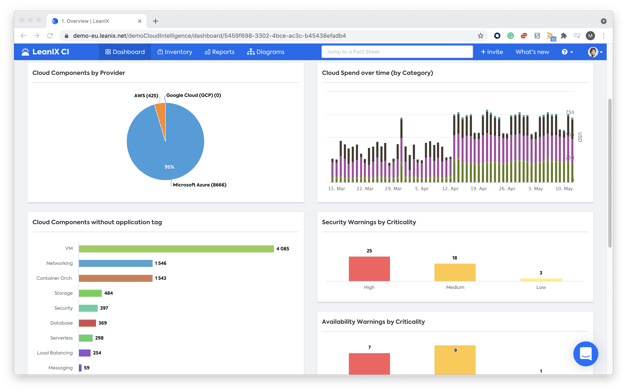Screen dimensions: 627x392
Task: Focus the Jump to a Fact Sheet field
Action: pyautogui.click(x=397, y=52)
